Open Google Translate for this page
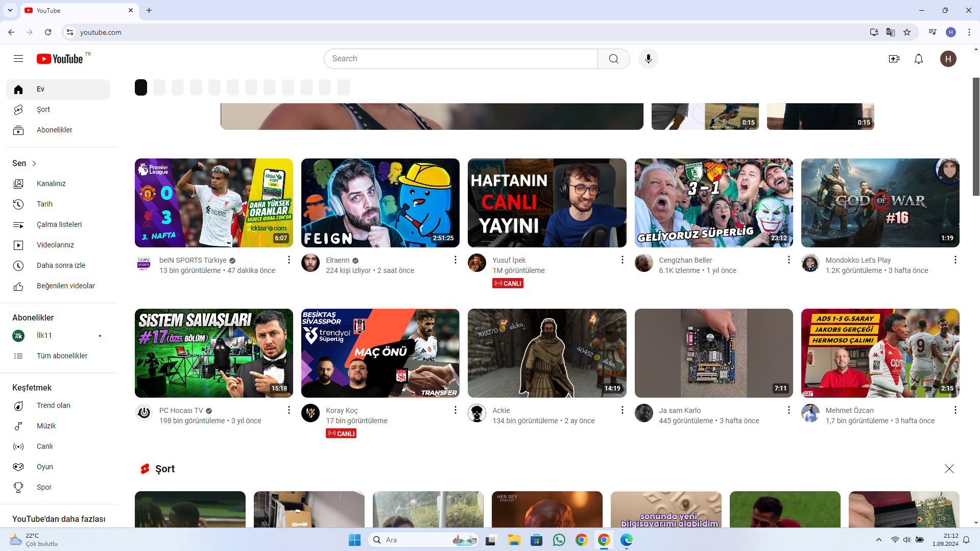Screen dimensions: 980x551 tap(891, 32)
